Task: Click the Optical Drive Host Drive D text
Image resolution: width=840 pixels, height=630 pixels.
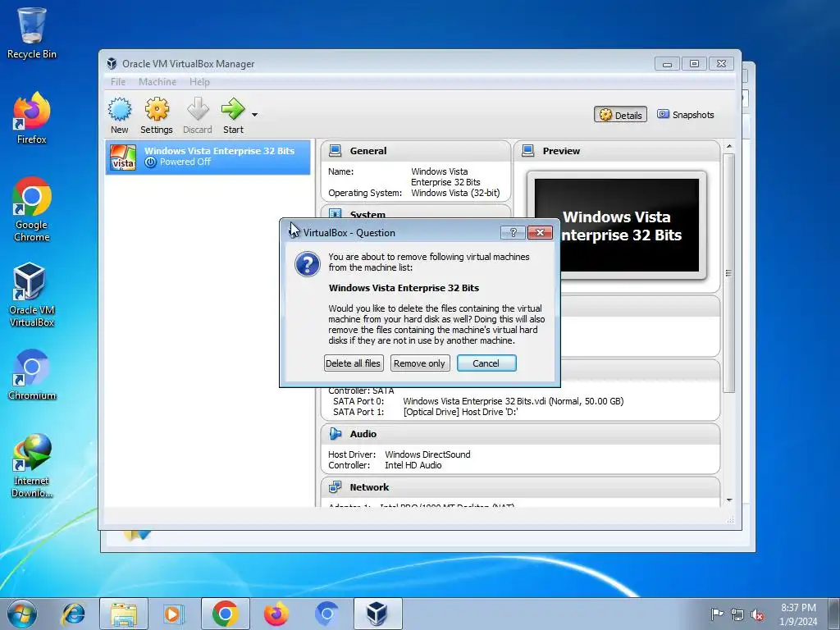Action: tap(461, 412)
